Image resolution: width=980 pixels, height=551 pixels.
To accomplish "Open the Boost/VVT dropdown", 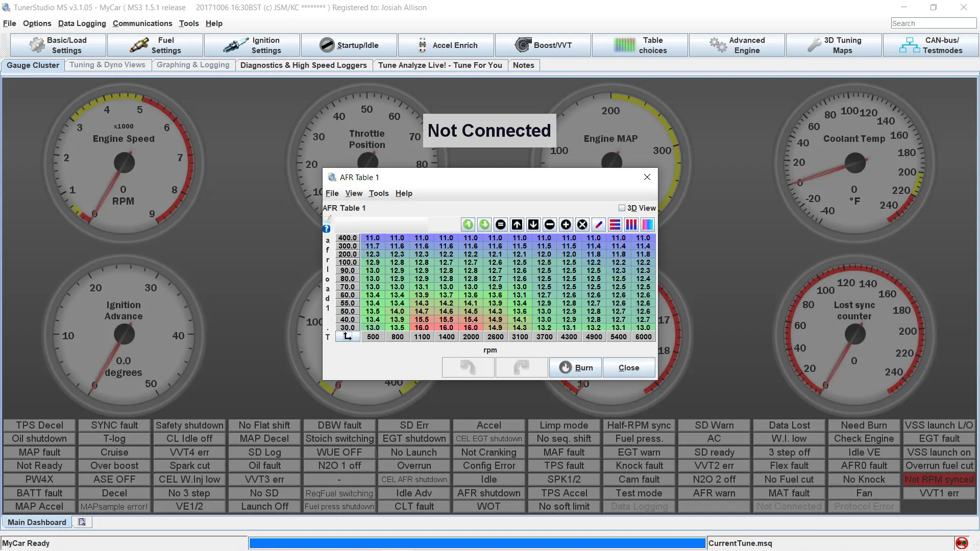I will tap(543, 45).
